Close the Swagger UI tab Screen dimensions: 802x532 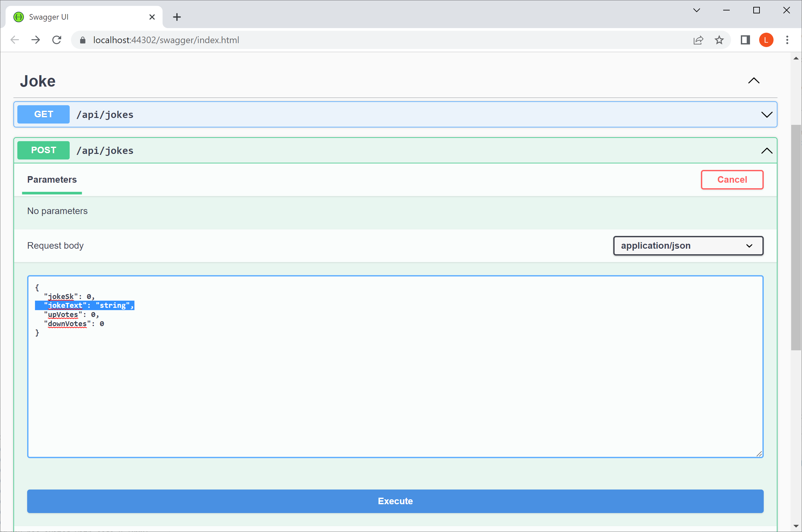coord(152,17)
